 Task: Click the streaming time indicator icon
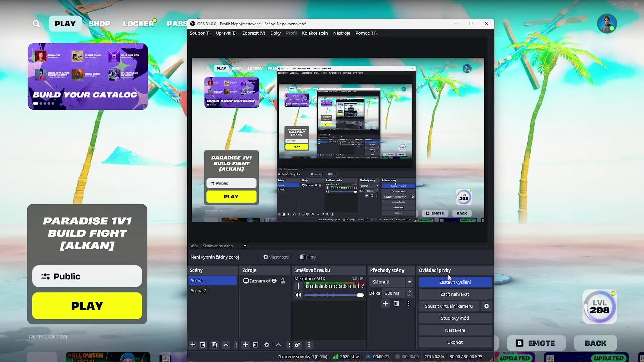(369, 357)
